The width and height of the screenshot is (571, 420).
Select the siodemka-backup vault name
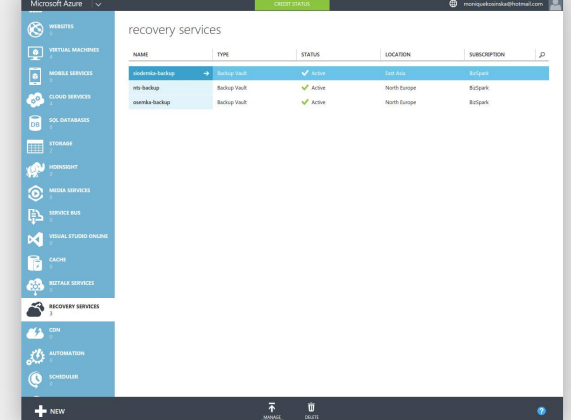154,73
